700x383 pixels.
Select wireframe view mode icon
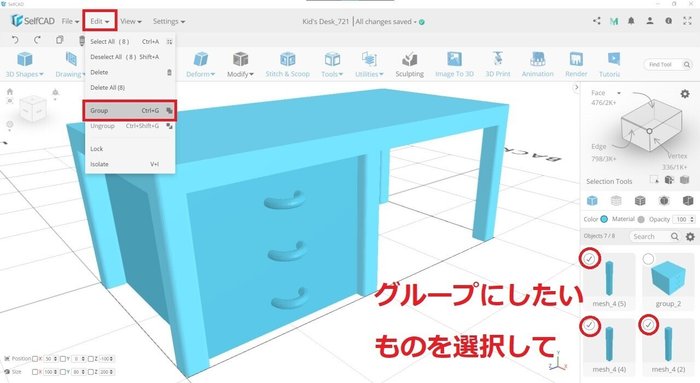point(616,200)
